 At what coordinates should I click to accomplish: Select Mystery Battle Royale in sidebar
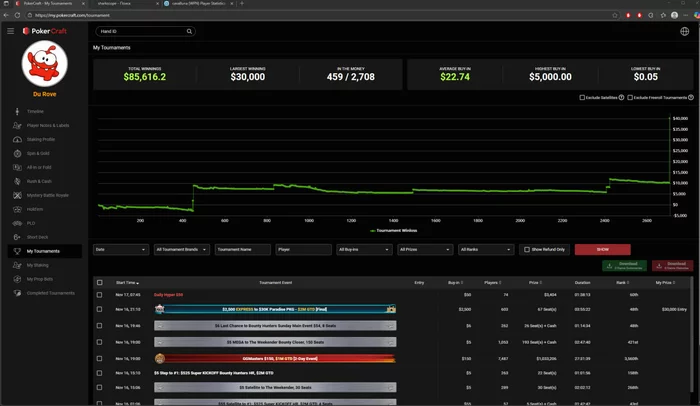coord(47,195)
